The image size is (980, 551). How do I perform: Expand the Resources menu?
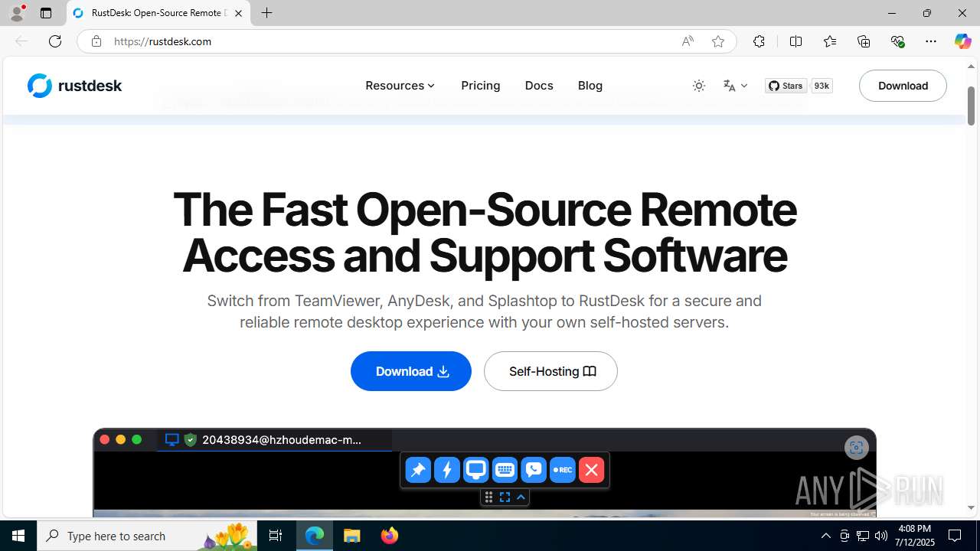coord(400,86)
